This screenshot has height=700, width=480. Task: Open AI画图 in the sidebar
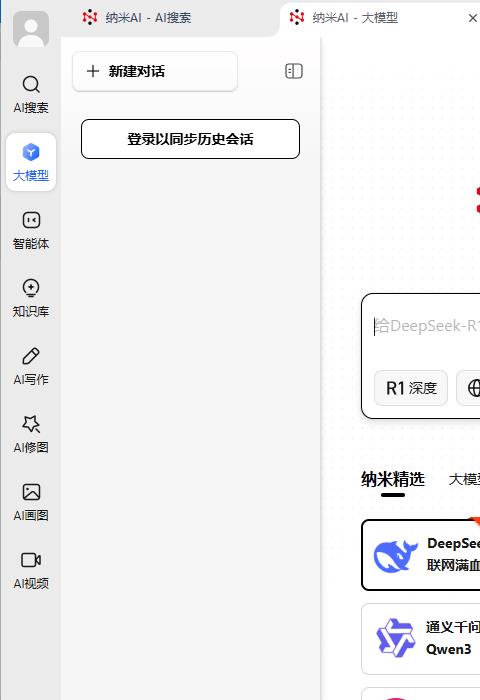[31, 502]
